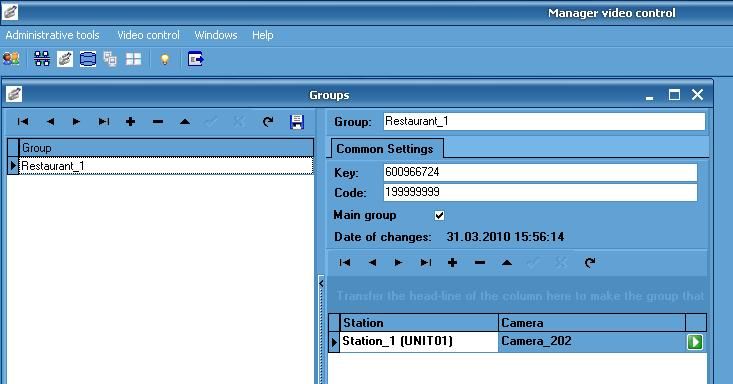The width and height of the screenshot is (733, 384).
Task: Close the Groups window
Action: coord(697,95)
